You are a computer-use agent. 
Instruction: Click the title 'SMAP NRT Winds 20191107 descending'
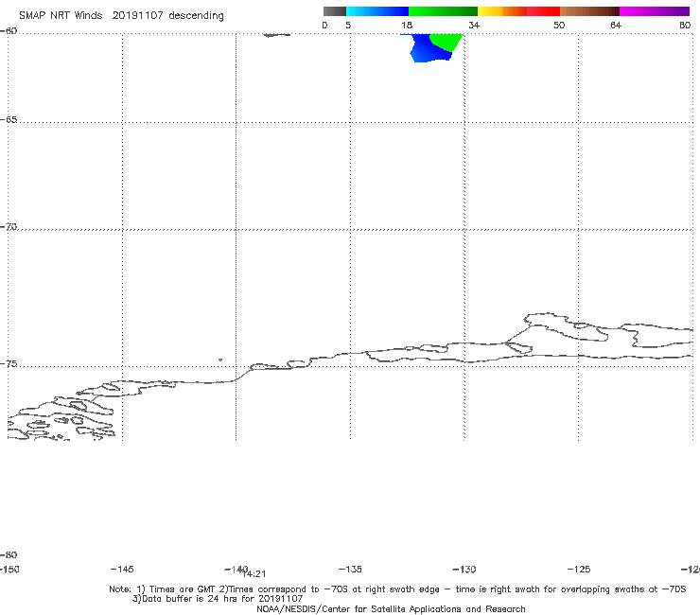click(121, 15)
